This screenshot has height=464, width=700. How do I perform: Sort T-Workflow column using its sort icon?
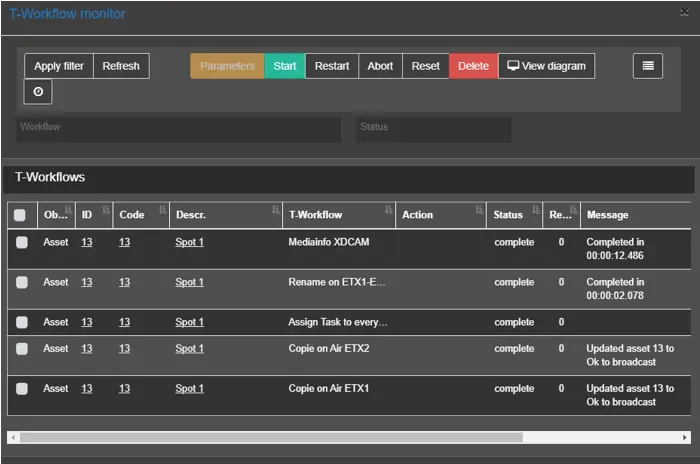(x=388, y=210)
